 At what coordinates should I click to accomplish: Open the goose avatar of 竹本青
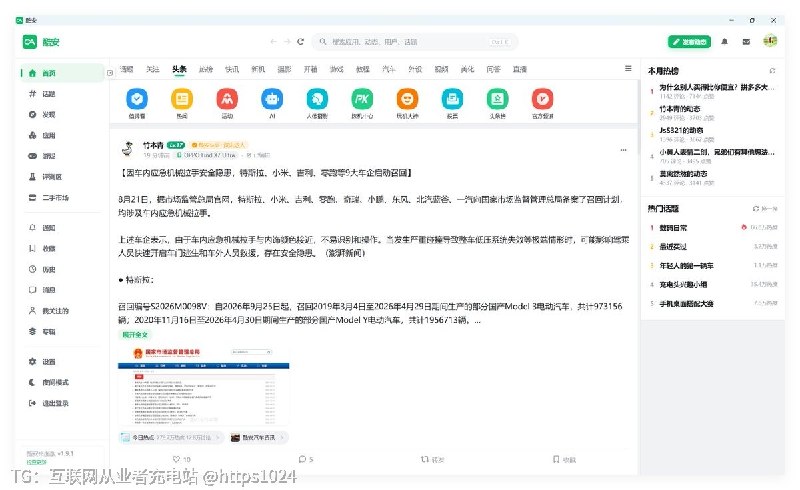coord(128,149)
